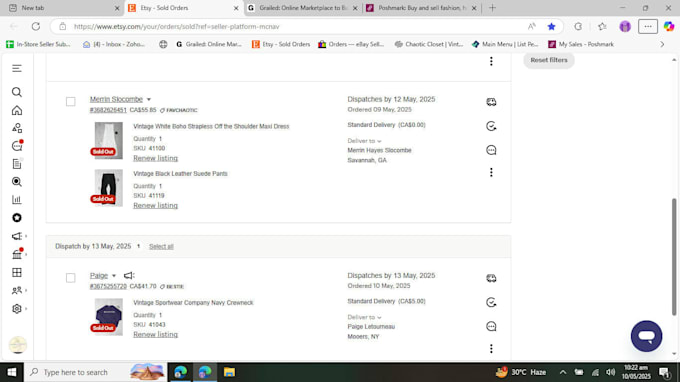Show hidden system tray icons
This screenshot has height=382, width=680.
(x=562, y=372)
